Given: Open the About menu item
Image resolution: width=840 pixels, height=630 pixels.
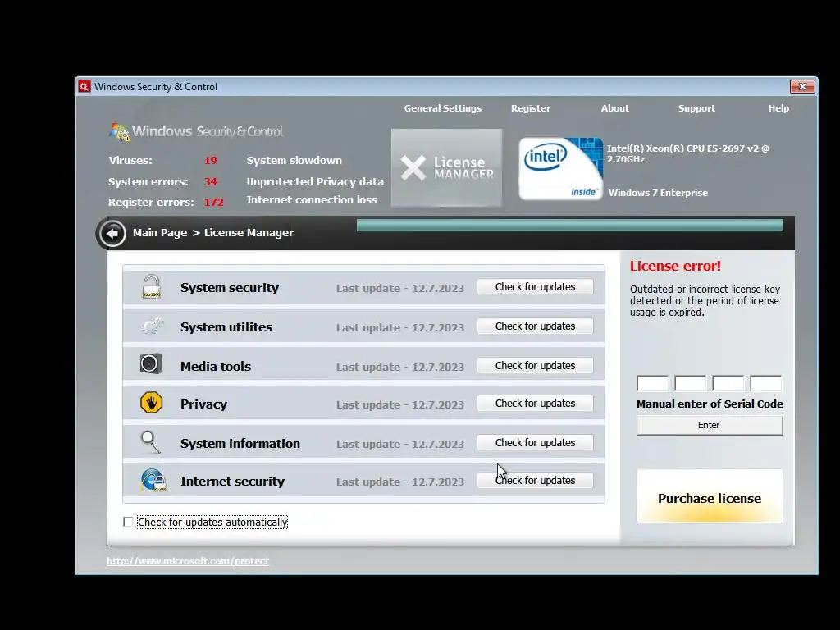Looking at the screenshot, I should (615, 108).
